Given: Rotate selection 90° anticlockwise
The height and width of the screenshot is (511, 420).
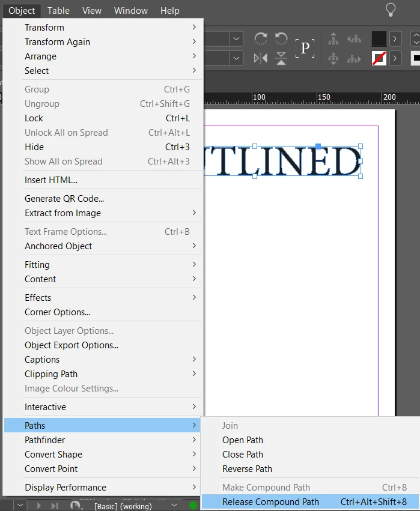Looking at the screenshot, I should 281,39.
